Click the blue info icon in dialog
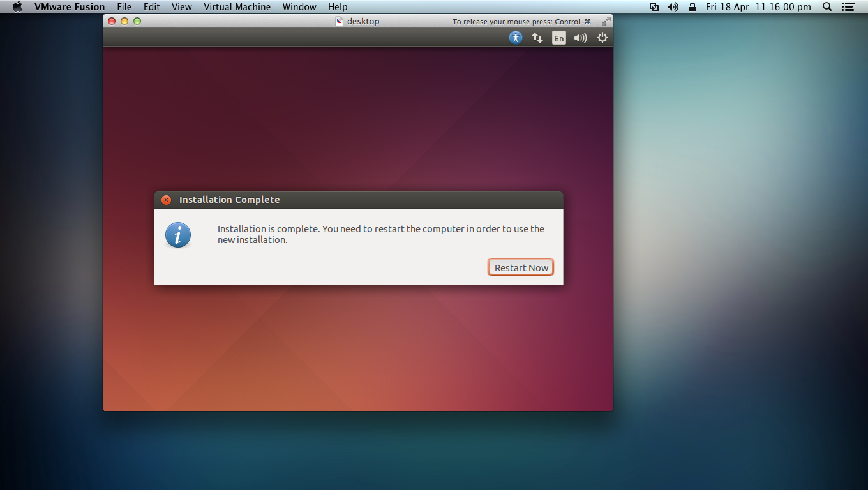Image resolution: width=868 pixels, height=490 pixels. [x=178, y=235]
